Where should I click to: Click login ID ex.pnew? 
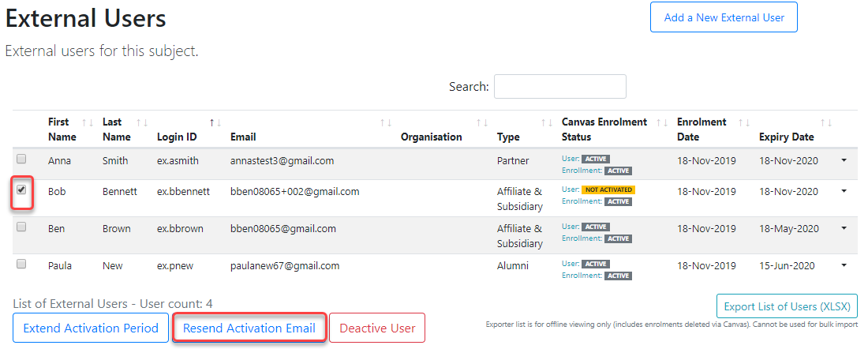(x=174, y=265)
